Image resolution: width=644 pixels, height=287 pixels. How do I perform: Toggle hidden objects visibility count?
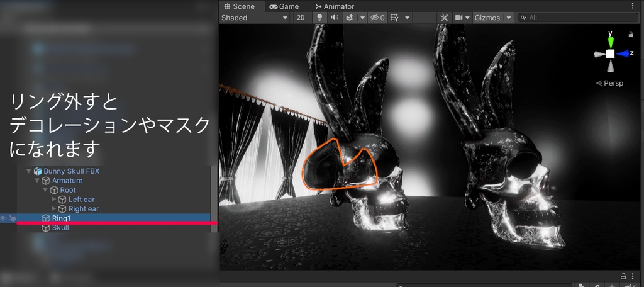click(377, 18)
